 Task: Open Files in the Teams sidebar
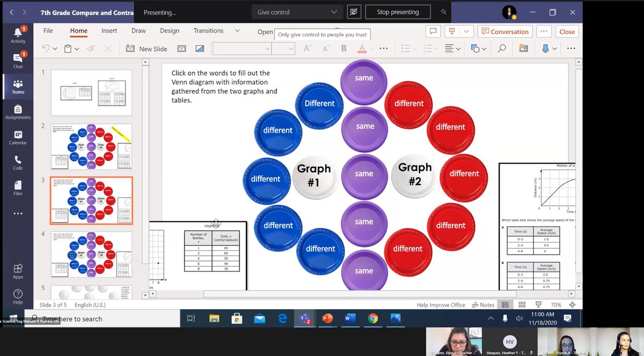tap(18, 188)
